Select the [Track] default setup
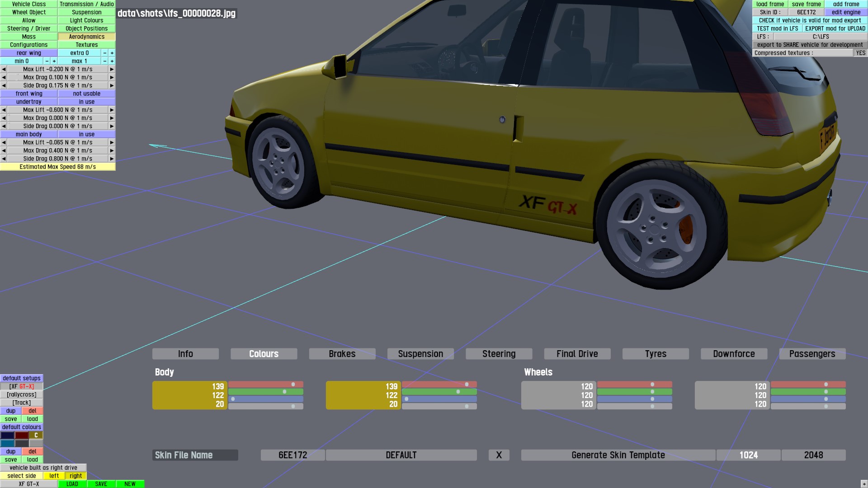 pos(22,403)
